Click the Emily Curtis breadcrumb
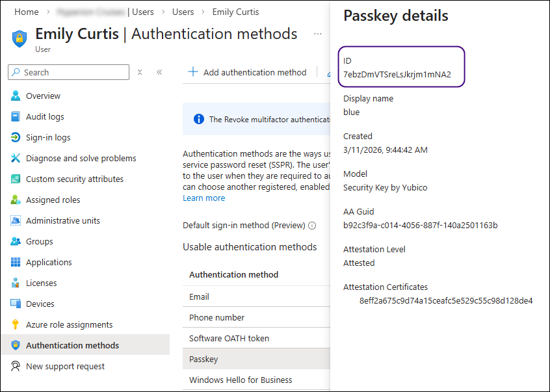550x392 pixels. coord(235,12)
